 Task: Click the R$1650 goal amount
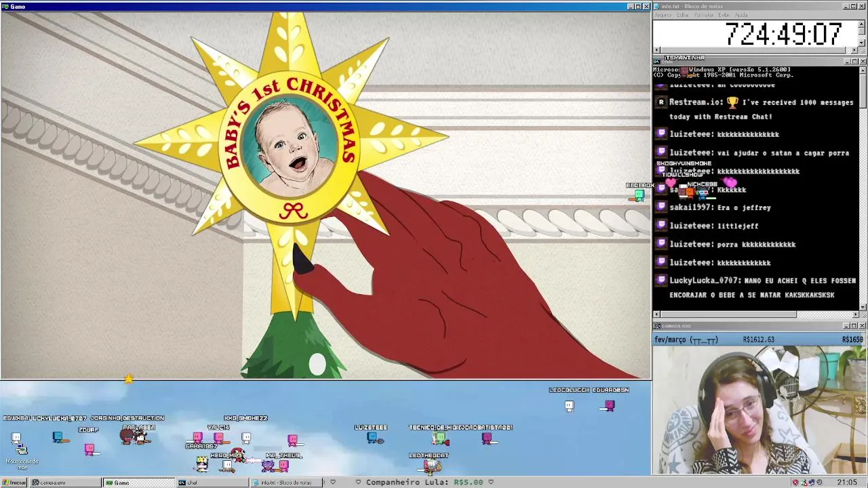(853, 340)
